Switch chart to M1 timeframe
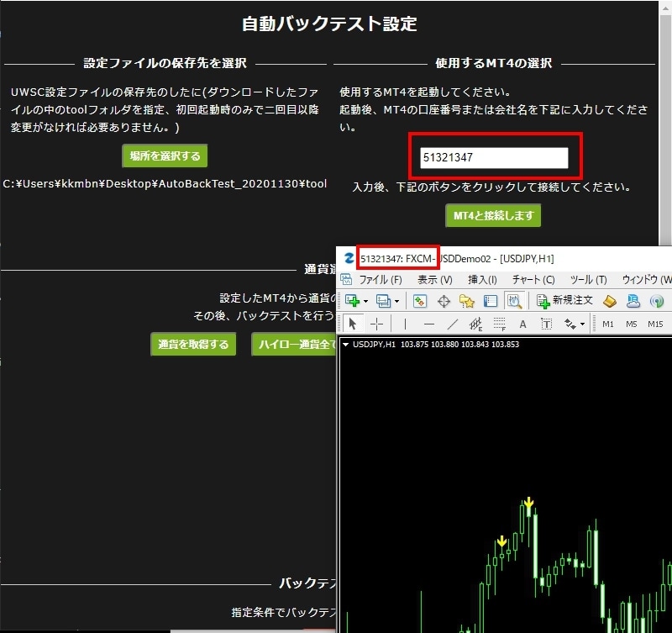 [x=607, y=324]
